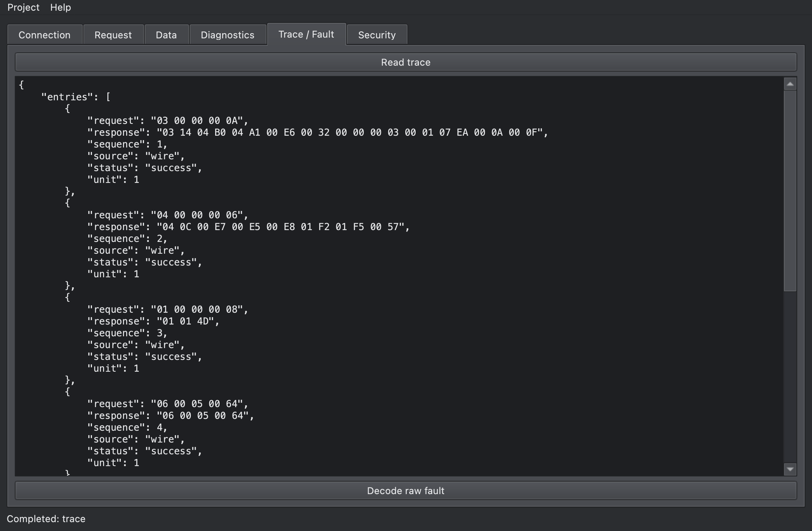The width and height of the screenshot is (812, 531).
Task: Switch to the Diagnostics tab
Action: [x=228, y=35]
